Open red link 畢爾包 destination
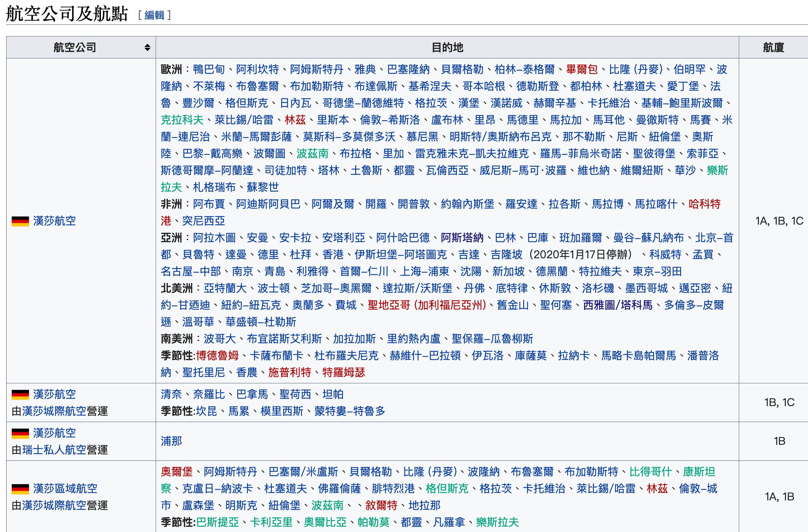The width and height of the screenshot is (808, 532). (x=582, y=69)
